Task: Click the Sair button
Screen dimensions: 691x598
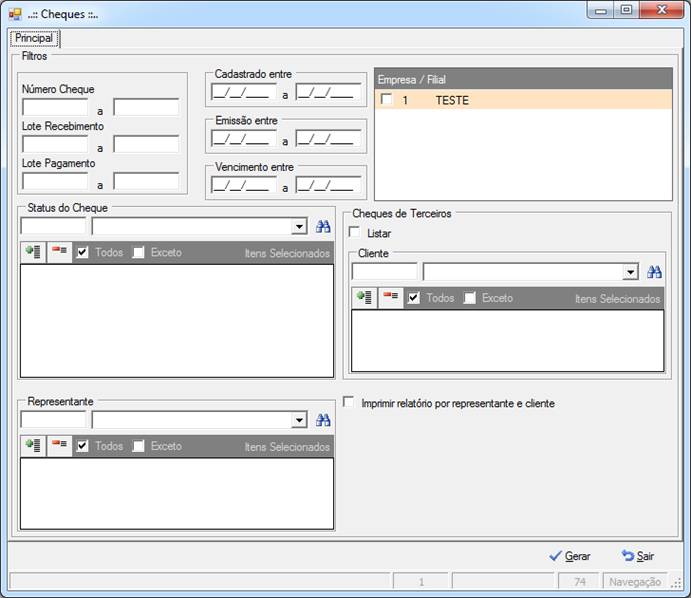Action: tap(638, 556)
